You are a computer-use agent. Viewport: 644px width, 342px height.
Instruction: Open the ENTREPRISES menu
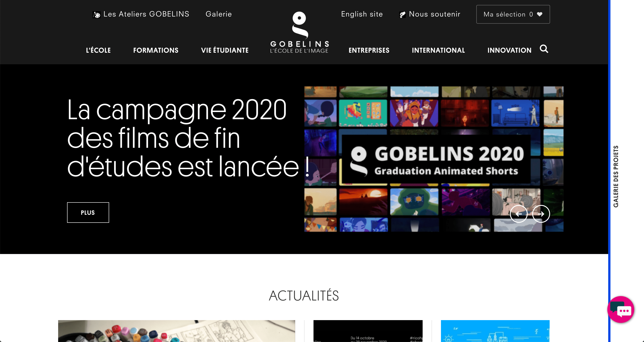point(369,50)
